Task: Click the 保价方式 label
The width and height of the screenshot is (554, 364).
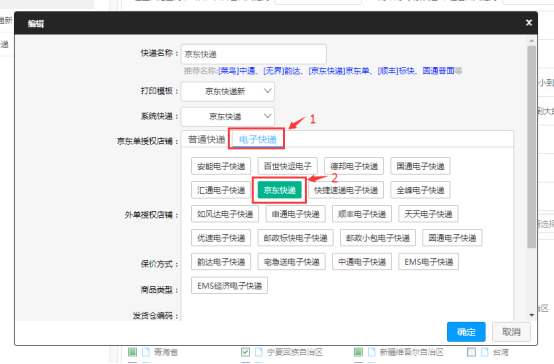Action: [160, 264]
